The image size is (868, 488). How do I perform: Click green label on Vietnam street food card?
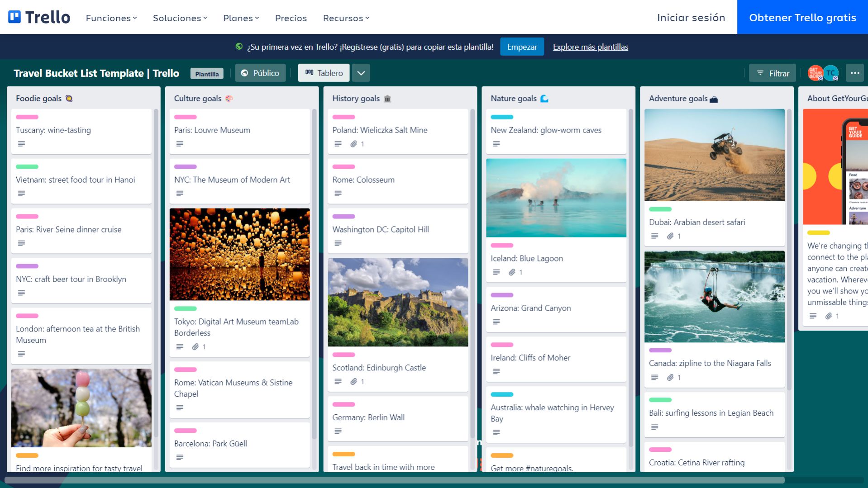(x=27, y=166)
